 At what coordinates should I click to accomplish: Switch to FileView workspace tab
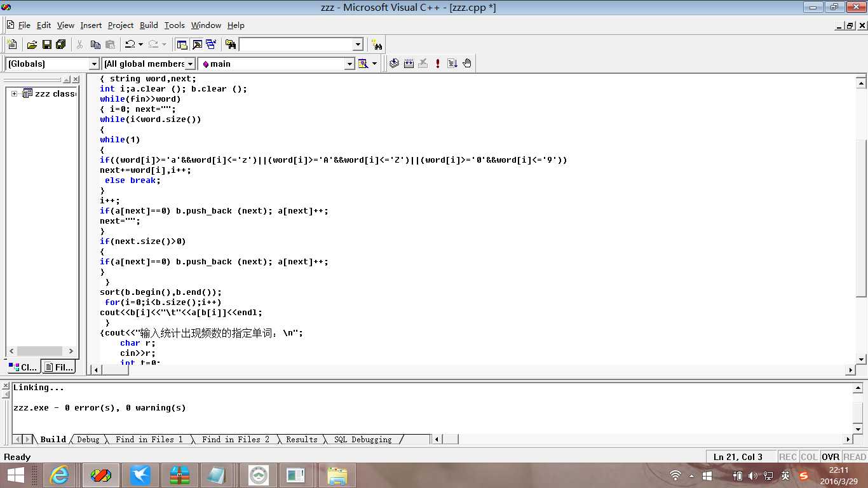point(59,367)
